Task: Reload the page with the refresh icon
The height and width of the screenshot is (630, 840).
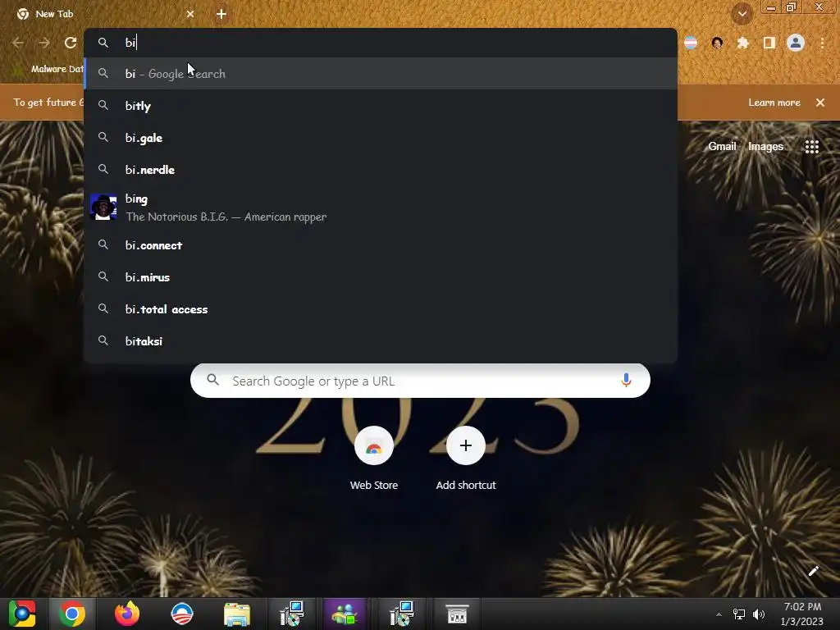Action: (71, 43)
